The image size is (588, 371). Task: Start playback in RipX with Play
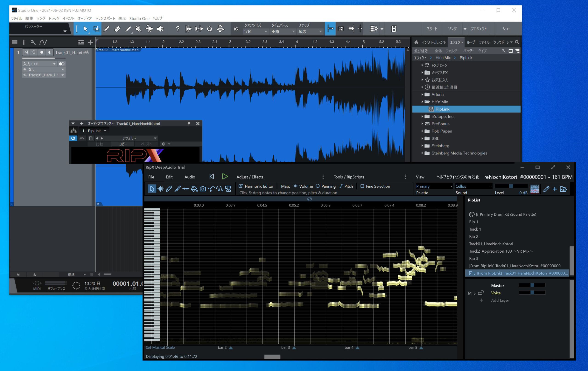click(x=225, y=177)
